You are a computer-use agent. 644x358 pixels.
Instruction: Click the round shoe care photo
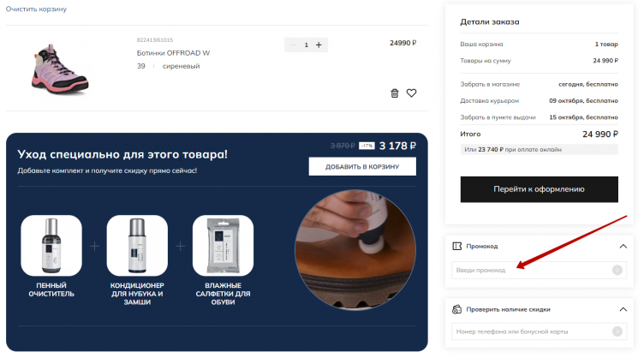355,249
